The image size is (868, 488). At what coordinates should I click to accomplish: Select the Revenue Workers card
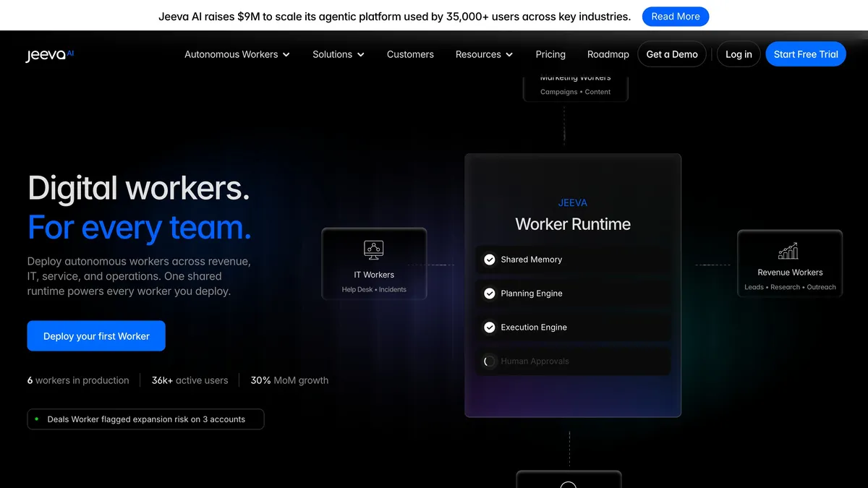[x=790, y=264]
